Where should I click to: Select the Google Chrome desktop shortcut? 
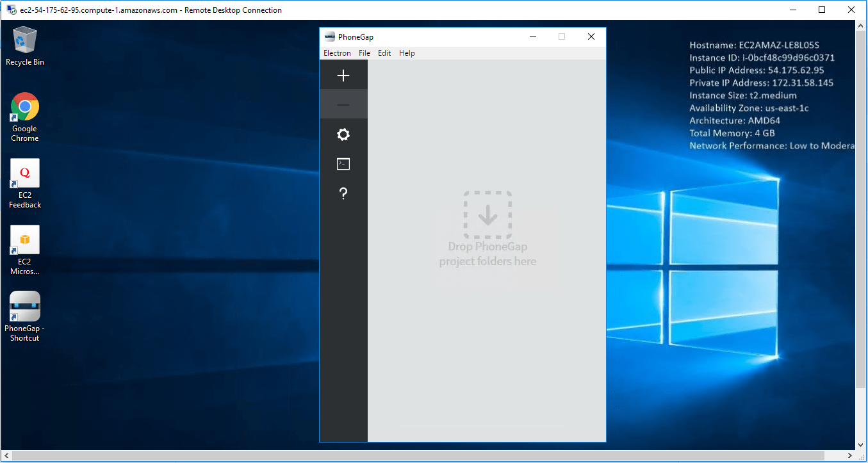pos(25,117)
